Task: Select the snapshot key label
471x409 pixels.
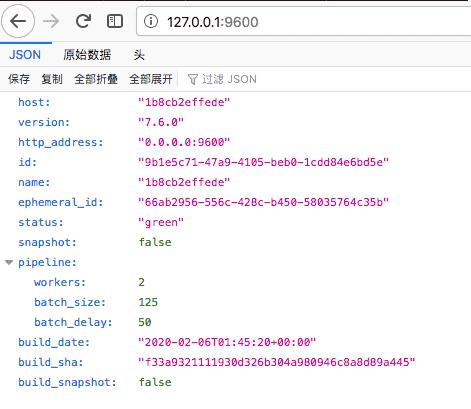Action: click(x=47, y=242)
